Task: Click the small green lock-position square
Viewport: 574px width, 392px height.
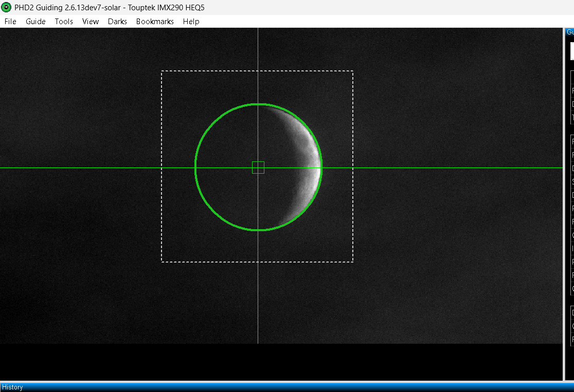Action: click(258, 167)
